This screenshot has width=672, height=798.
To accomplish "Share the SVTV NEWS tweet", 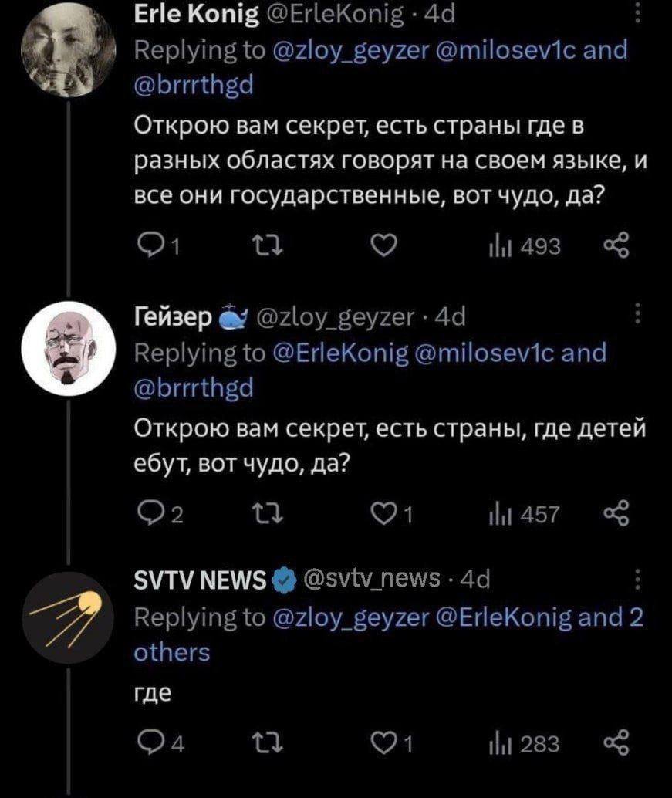I will coord(617,745).
